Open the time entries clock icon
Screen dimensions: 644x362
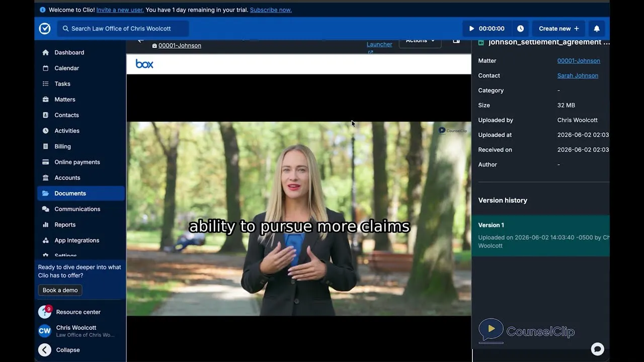tap(520, 29)
